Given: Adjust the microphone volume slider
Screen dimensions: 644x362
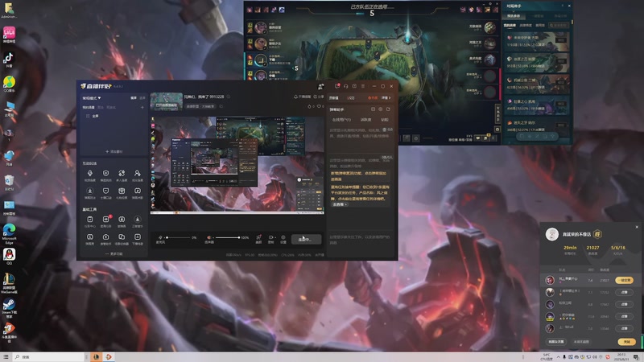Looking at the screenshot, I should [179, 237].
